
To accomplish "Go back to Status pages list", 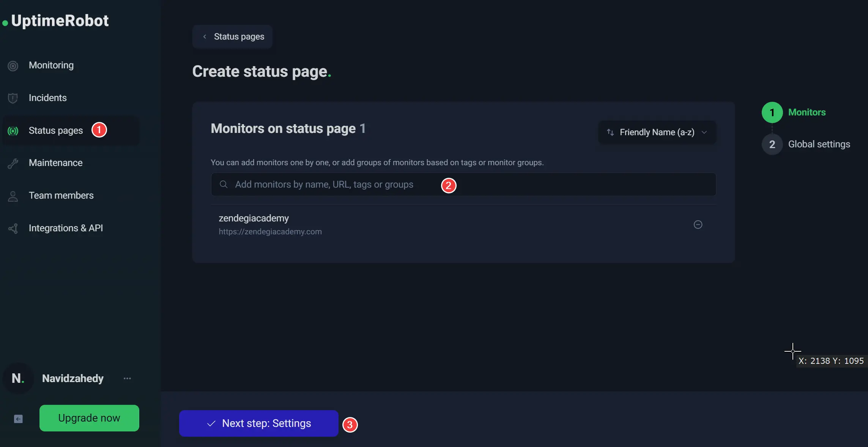I will tap(232, 36).
